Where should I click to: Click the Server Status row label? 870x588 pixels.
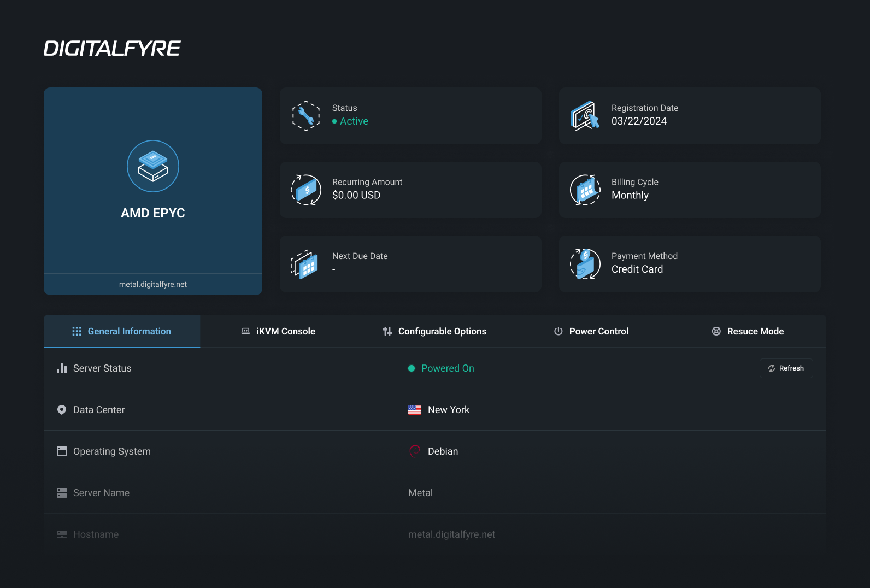click(102, 368)
